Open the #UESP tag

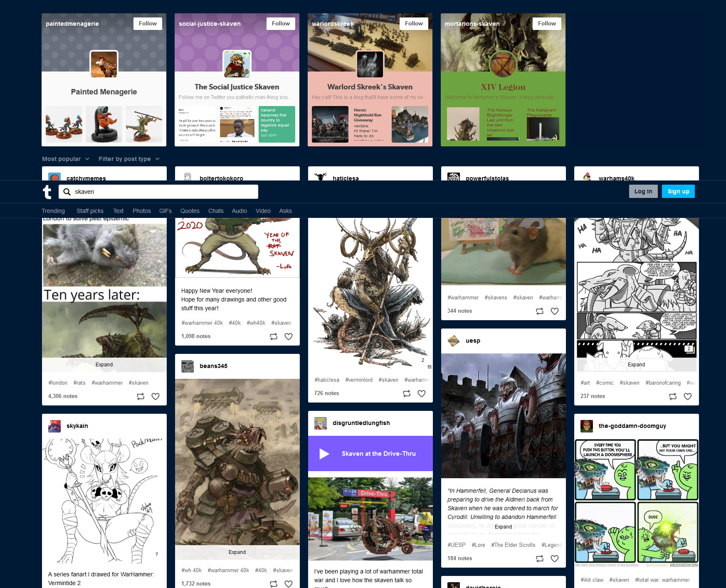(x=457, y=545)
